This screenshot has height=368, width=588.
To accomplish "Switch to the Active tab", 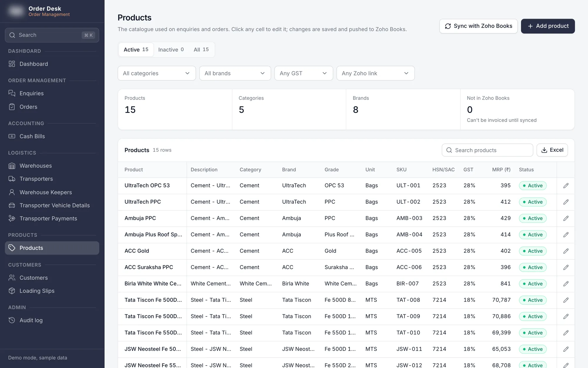I will pos(136,50).
